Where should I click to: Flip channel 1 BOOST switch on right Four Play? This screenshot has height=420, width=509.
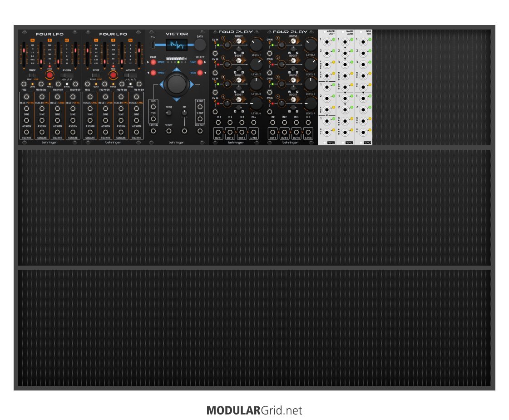293,41
